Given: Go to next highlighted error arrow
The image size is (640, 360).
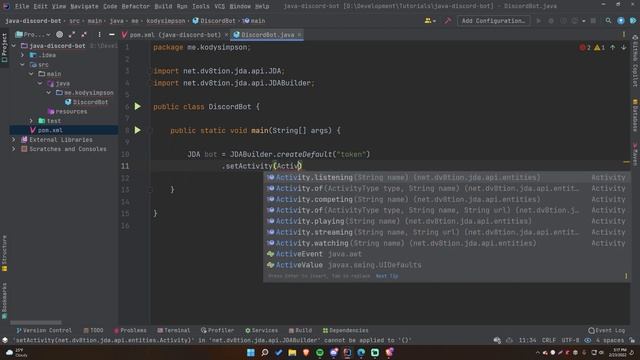Looking at the screenshot, I should (624, 48).
